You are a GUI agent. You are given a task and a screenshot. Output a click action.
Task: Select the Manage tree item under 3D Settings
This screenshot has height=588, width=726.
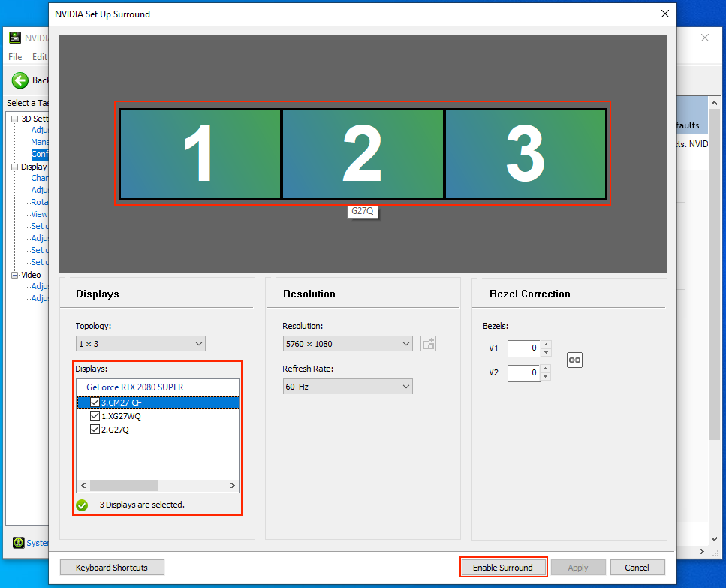coord(40,142)
